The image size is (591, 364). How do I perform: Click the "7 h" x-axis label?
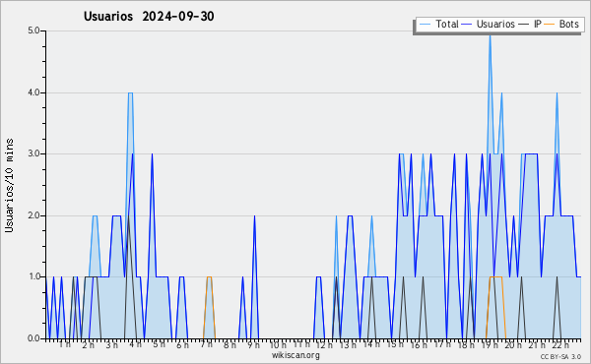pos(206,344)
